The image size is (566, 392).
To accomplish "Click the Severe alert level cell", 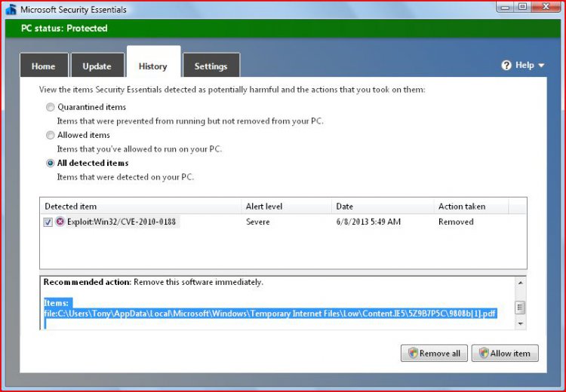I will (258, 222).
